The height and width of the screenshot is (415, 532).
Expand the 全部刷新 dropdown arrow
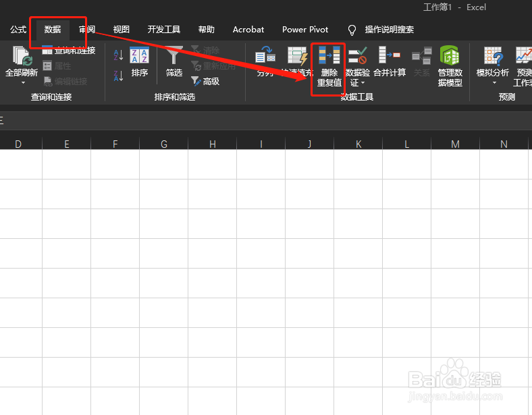click(23, 83)
